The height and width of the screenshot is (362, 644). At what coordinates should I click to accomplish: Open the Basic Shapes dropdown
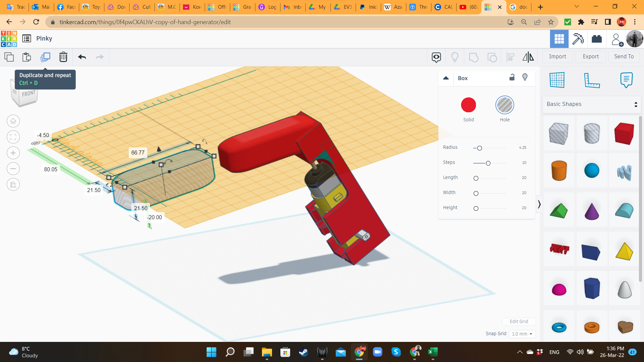click(591, 104)
